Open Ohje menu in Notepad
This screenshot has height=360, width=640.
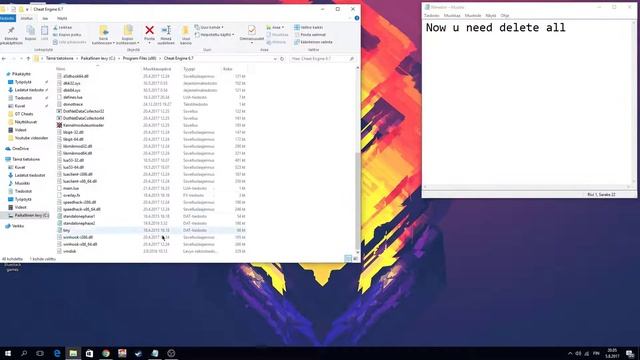[x=505, y=16]
